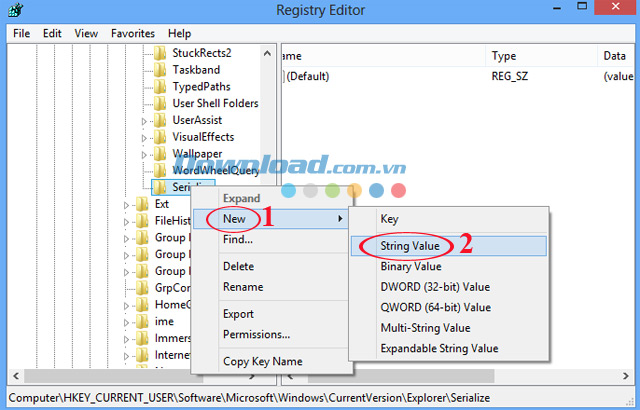Choose Copy Key Name
The image size is (640, 410).
[x=269, y=361]
